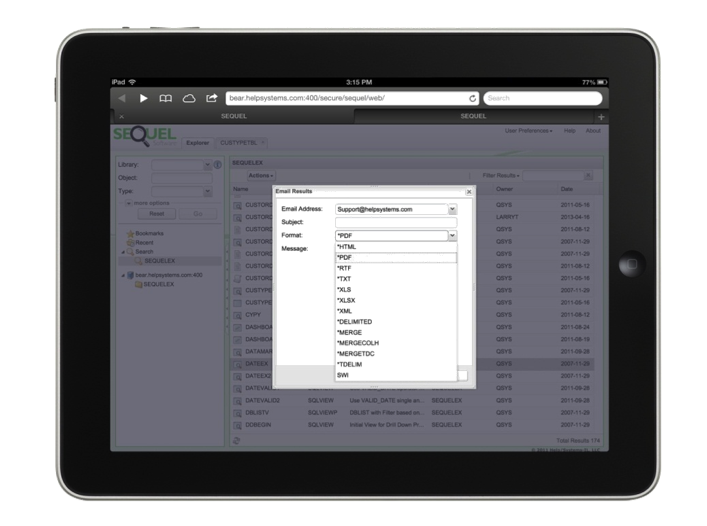Choose *TDELIM format option

396,365
